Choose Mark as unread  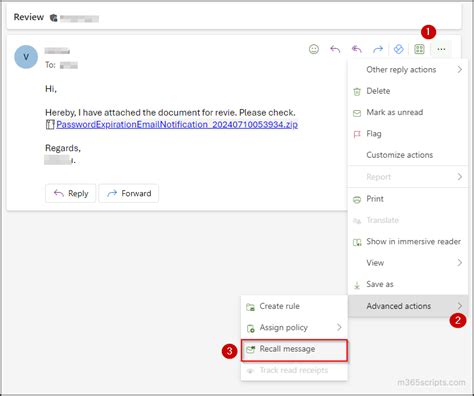tap(408, 112)
